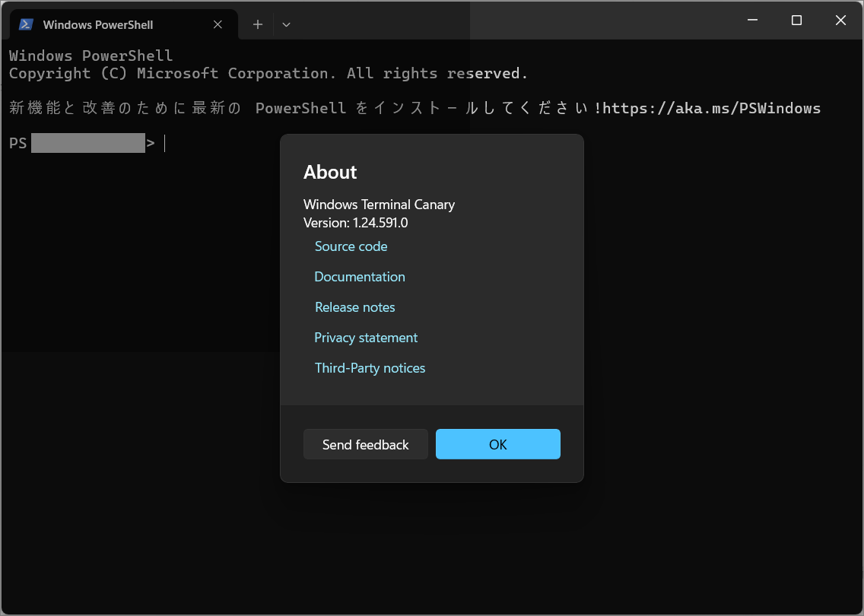Viewport: 864px width, 616px height.
Task: Minimize the Terminal window
Action: coord(752,21)
